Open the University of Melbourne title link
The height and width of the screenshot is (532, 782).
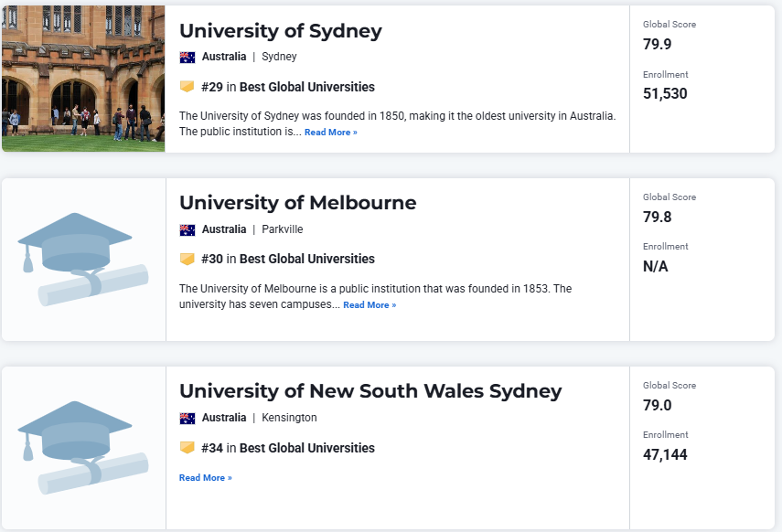point(297,203)
